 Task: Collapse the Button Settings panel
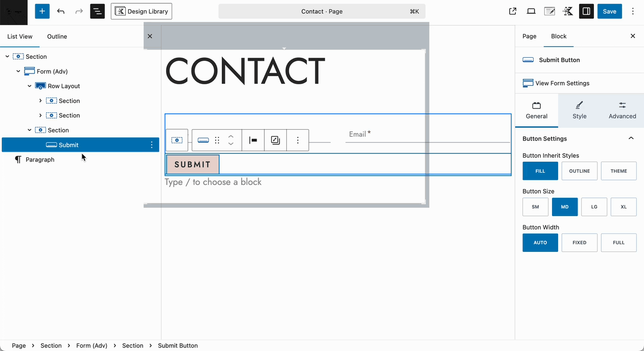[631, 138]
